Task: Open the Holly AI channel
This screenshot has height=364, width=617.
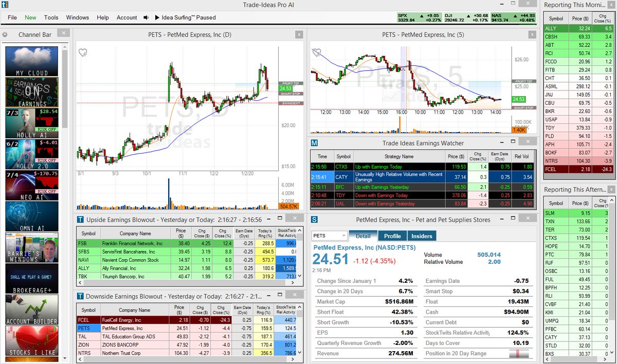Action: click(x=32, y=123)
